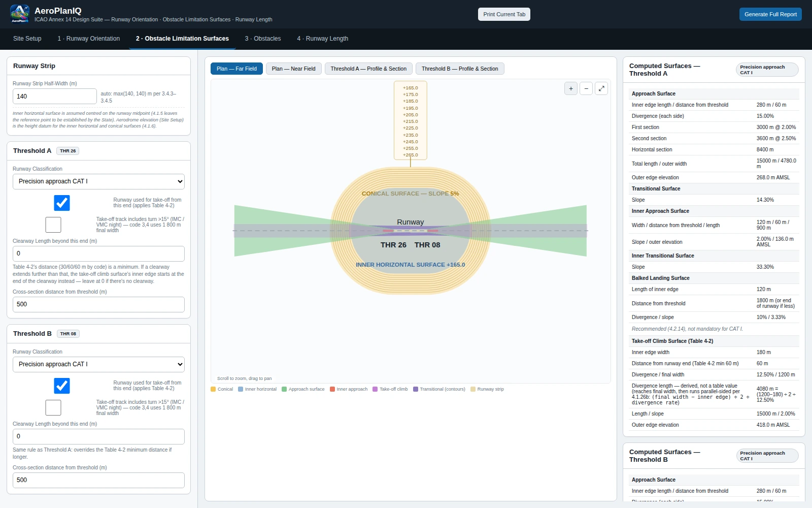Zoom in the plan view with plus

(x=571, y=88)
